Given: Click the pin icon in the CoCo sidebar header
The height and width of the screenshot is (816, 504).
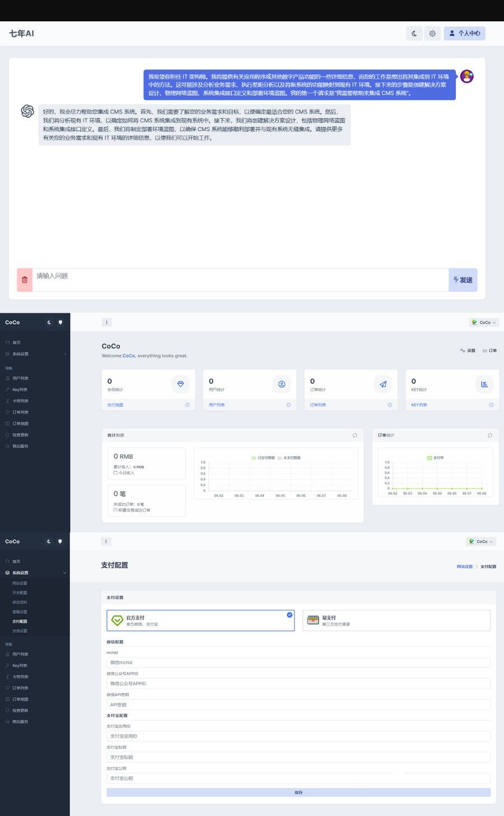Looking at the screenshot, I should click(x=60, y=322).
